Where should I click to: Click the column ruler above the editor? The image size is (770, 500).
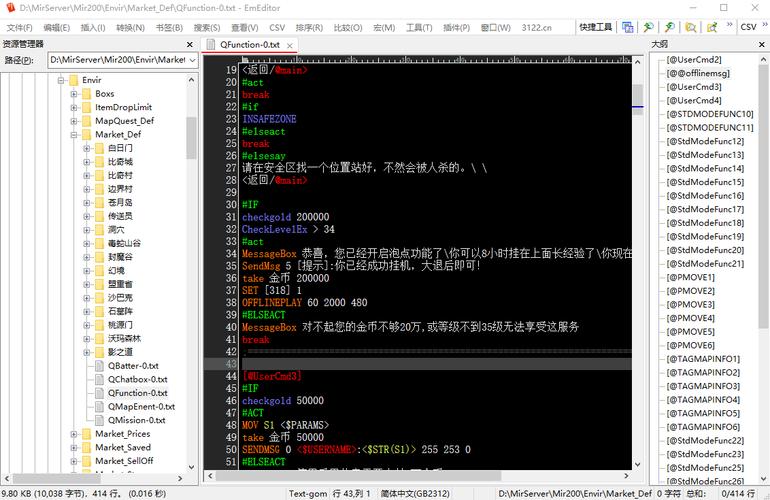(435, 59)
